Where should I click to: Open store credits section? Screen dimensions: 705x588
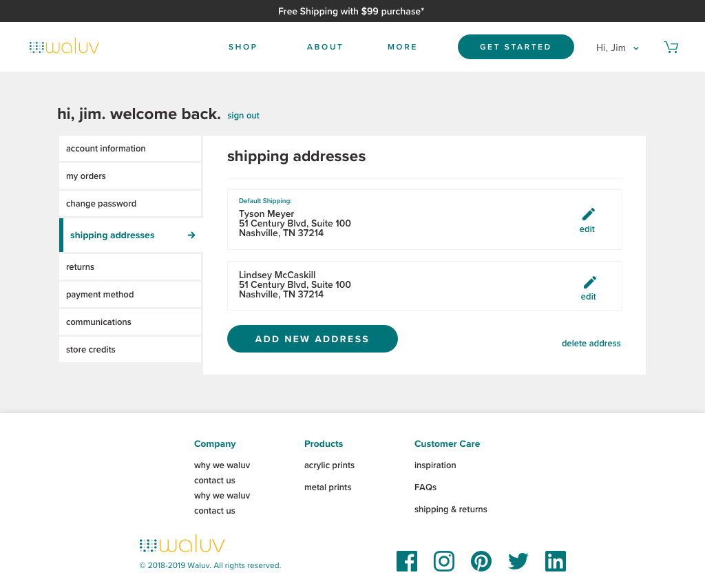pos(130,349)
